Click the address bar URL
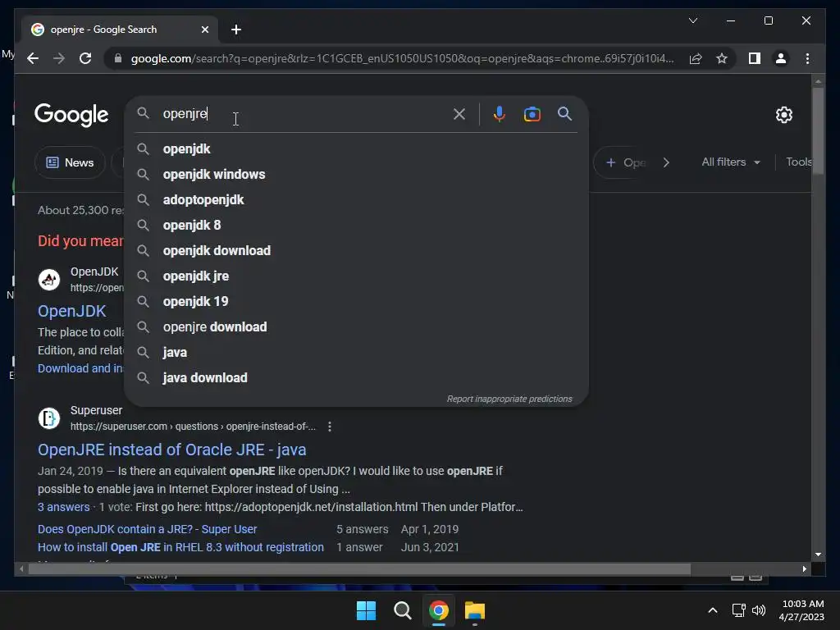 (x=402, y=58)
